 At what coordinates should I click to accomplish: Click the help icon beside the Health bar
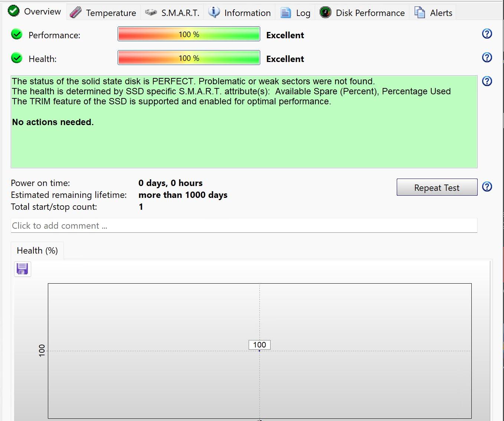(487, 58)
